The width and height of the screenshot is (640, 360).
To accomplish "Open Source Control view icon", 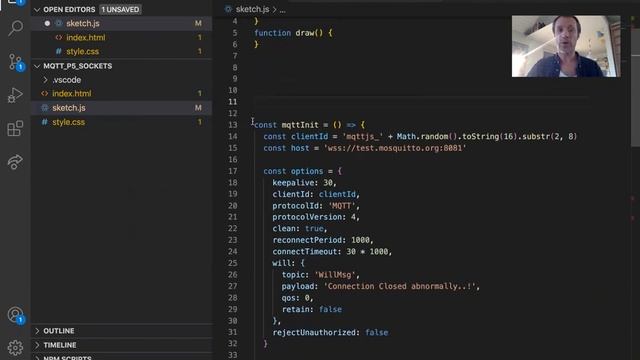I will coord(16,62).
